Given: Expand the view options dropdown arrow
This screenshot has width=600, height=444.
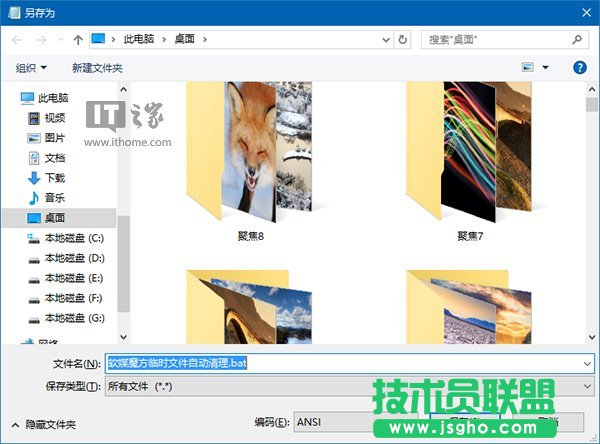Looking at the screenshot, I should tap(546, 68).
